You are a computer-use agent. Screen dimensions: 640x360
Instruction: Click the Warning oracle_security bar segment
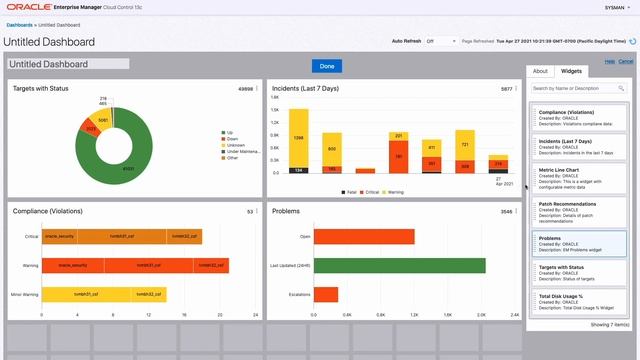click(x=73, y=266)
